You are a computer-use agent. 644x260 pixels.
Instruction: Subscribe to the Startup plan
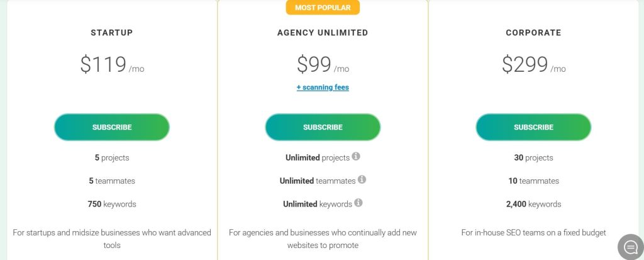112,127
